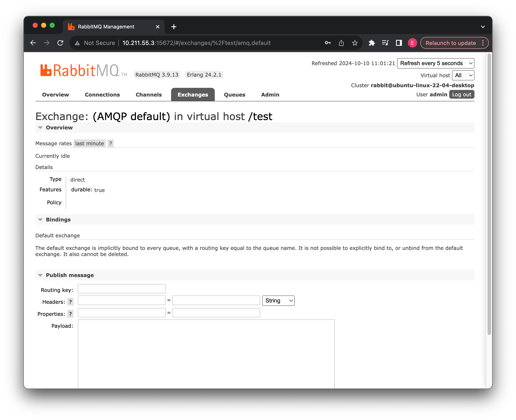Screen dimensions: 516x420
Task: Click the bookmark star icon
Action: click(x=354, y=43)
